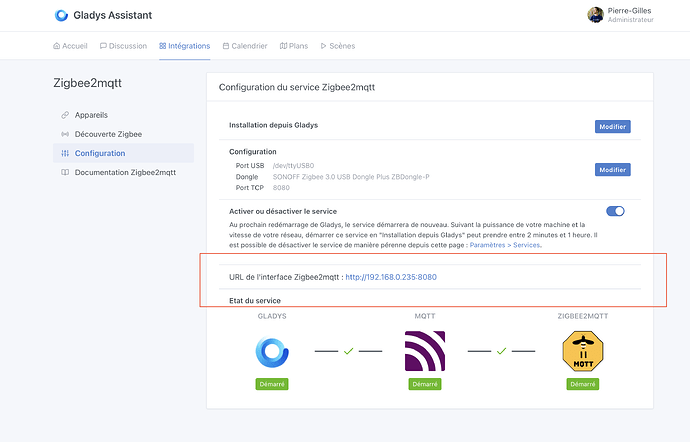Click the Gladys service logo icon

[271, 352]
